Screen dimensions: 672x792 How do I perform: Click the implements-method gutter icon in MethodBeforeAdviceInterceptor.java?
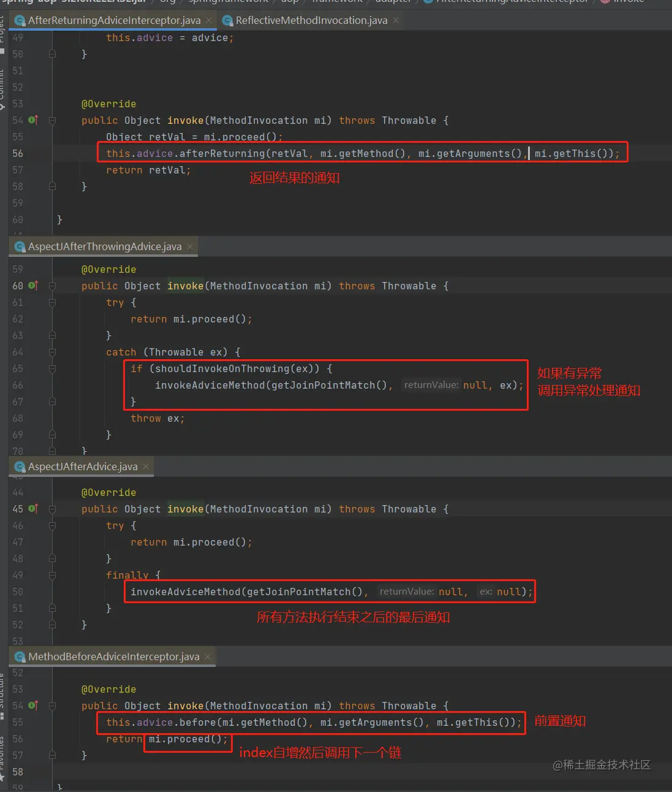33,706
